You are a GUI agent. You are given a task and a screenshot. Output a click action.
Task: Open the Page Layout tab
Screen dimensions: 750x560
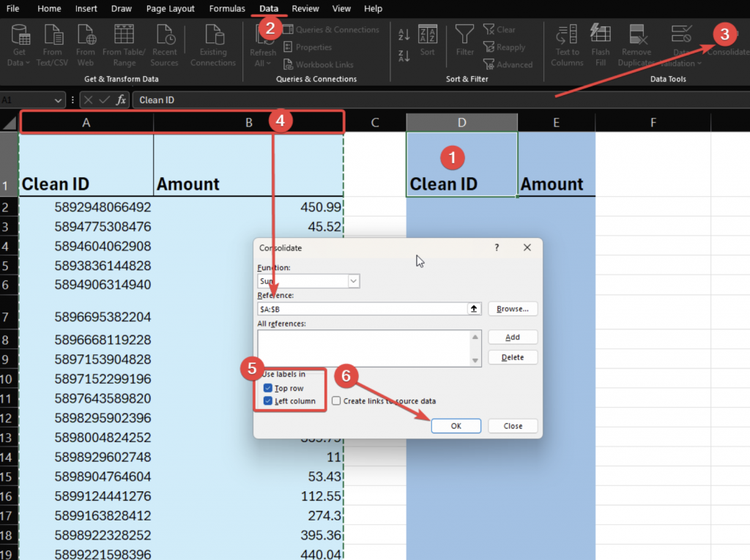[x=171, y=9]
